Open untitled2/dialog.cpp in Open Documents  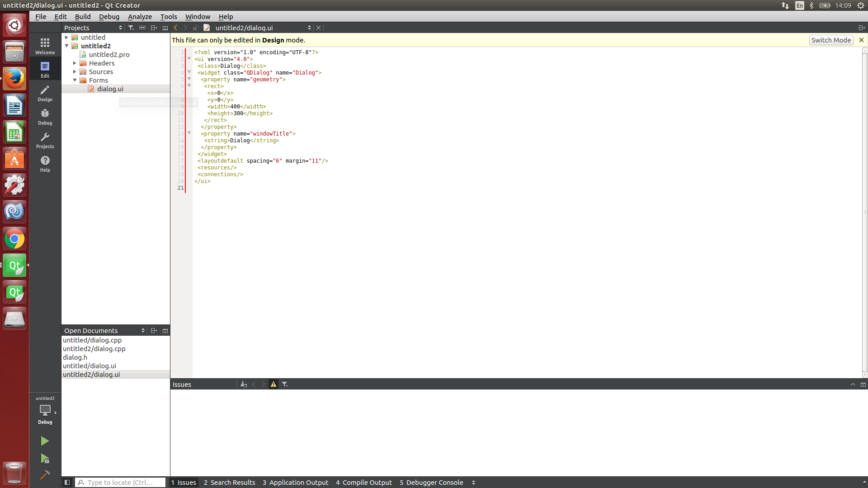point(94,349)
